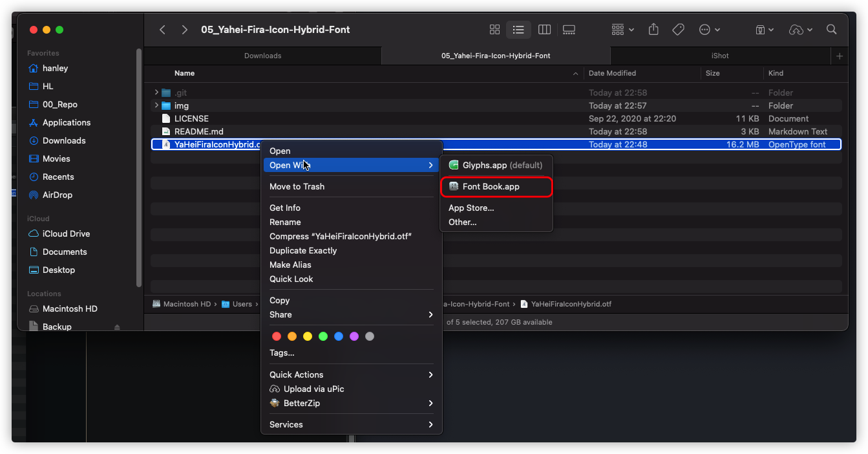Sort by the Name column header
Image resolution: width=868 pixels, height=454 pixels.
(x=184, y=73)
